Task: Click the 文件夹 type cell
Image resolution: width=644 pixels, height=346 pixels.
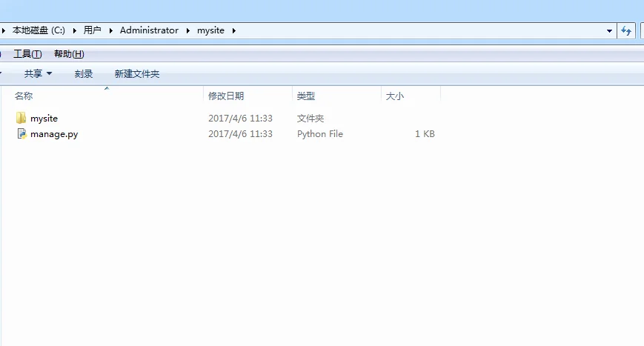Action: click(311, 119)
